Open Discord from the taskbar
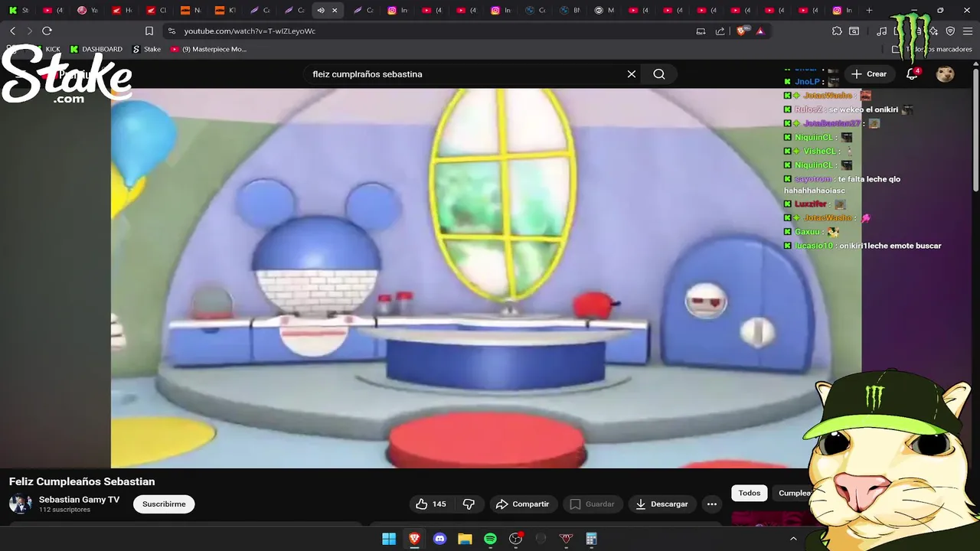Image resolution: width=980 pixels, height=551 pixels. click(x=439, y=539)
